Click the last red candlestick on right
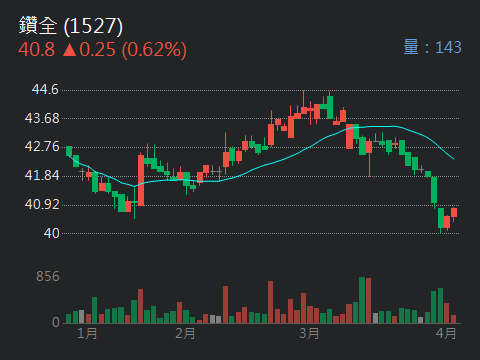This screenshot has height=360, width=480. [x=454, y=213]
